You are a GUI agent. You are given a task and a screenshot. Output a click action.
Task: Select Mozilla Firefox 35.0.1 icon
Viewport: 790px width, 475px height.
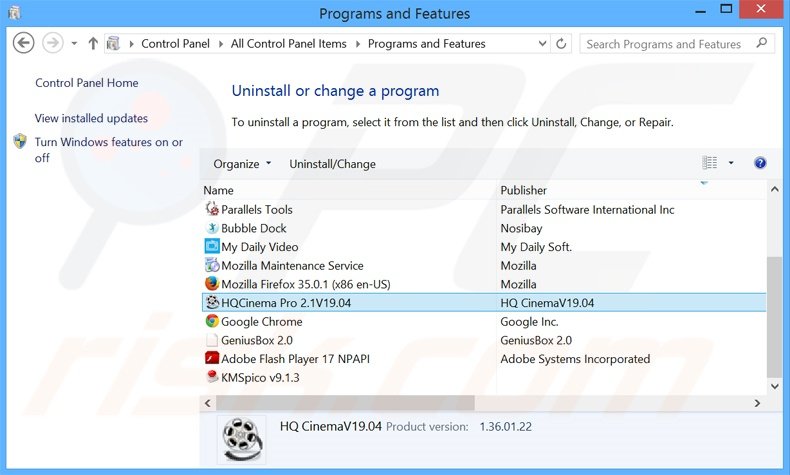coord(212,284)
